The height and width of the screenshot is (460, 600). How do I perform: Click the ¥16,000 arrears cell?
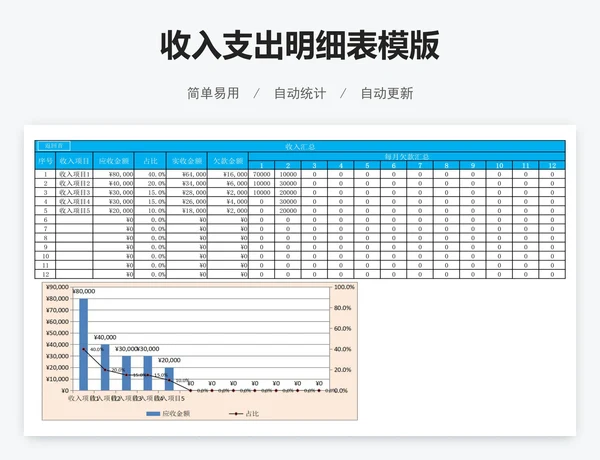228,174
